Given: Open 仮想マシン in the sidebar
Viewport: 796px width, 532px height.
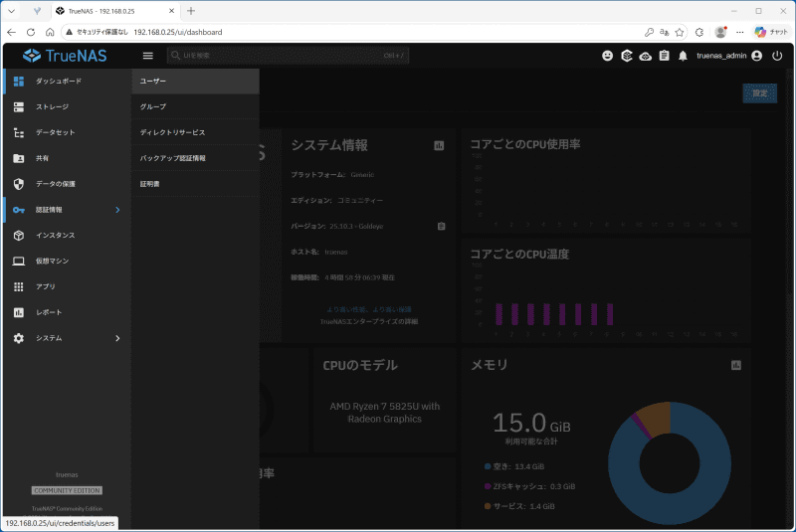Looking at the screenshot, I should [x=67, y=262].
